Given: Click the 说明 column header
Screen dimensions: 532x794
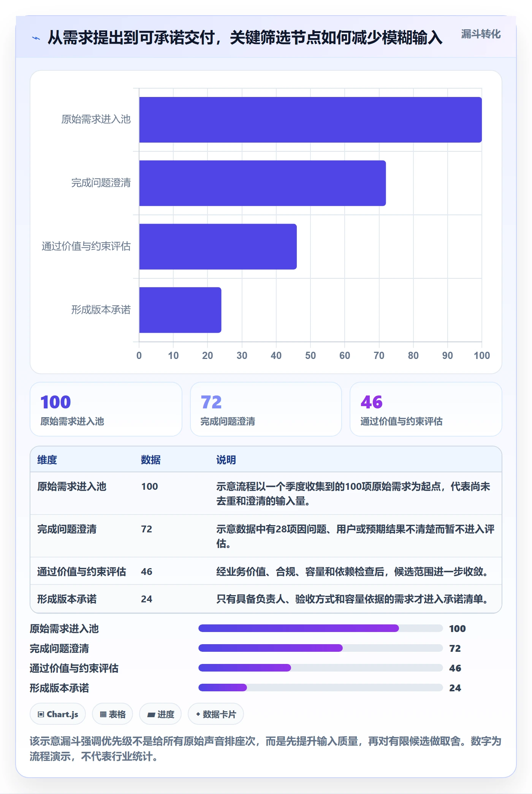Looking at the screenshot, I should click(226, 460).
